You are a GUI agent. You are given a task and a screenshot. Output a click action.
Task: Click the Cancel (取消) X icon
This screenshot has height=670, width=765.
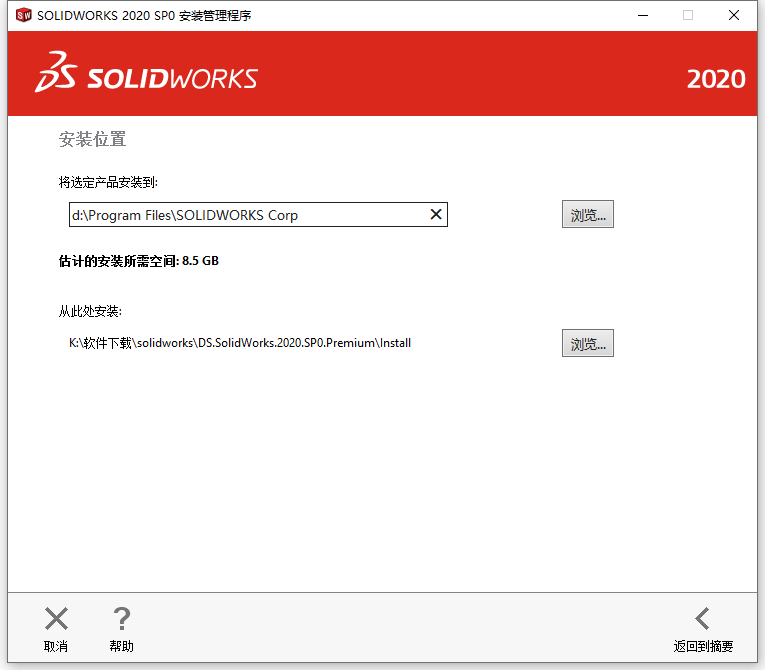pyautogui.click(x=56, y=619)
